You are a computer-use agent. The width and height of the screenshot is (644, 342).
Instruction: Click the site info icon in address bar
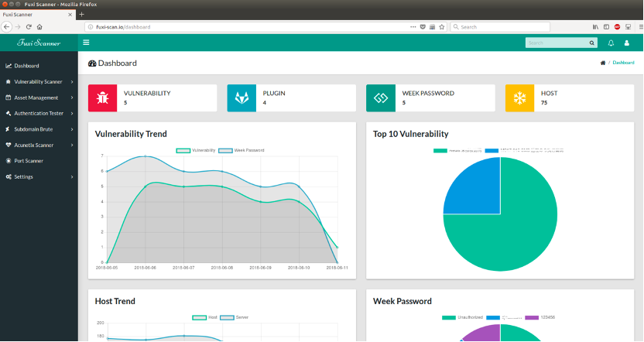click(91, 27)
